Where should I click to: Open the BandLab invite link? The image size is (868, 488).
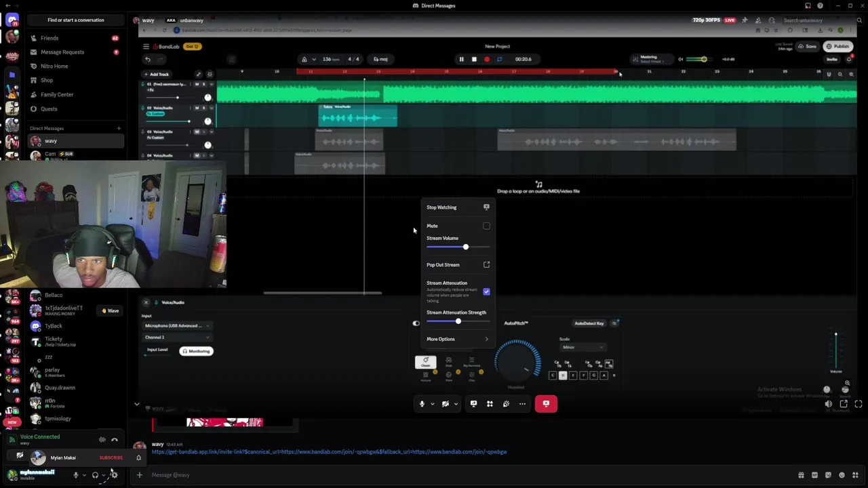[x=329, y=452]
